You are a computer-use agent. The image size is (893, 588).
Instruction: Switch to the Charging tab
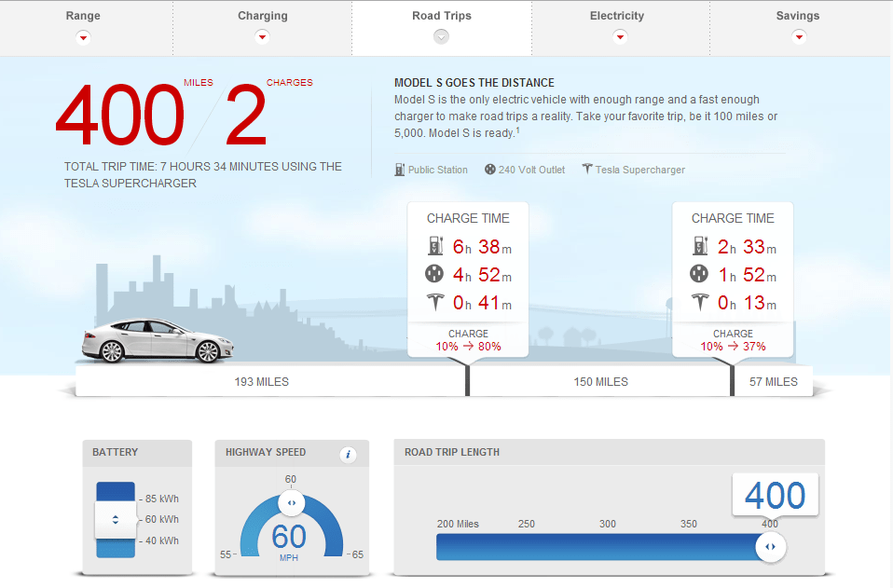(263, 16)
